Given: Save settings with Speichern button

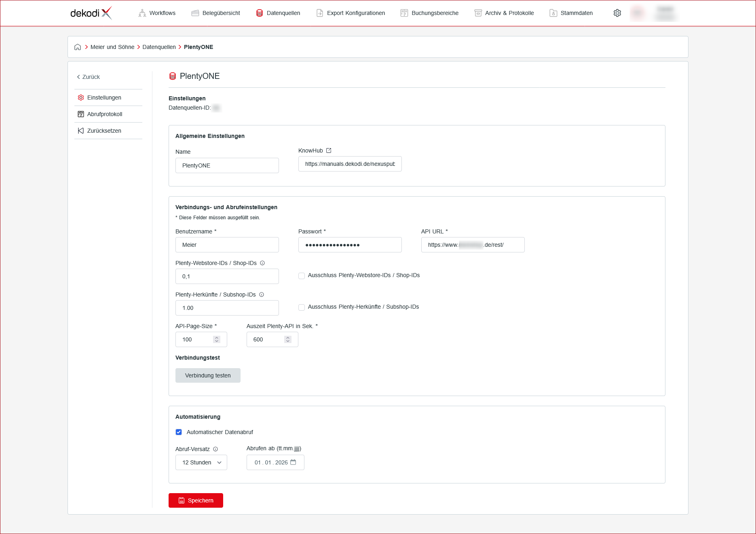Looking at the screenshot, I should click(x=196, y=500).
